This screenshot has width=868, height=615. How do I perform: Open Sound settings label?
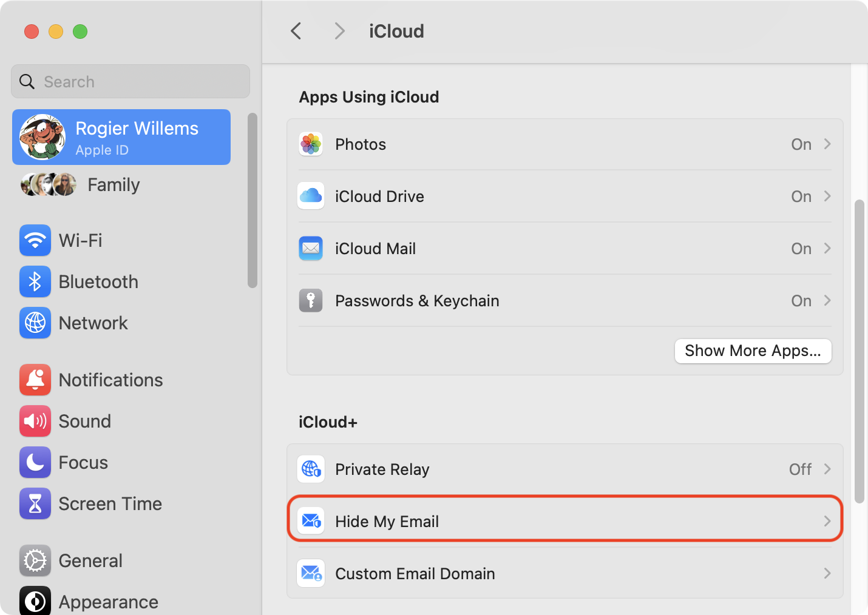coord(85,422)
